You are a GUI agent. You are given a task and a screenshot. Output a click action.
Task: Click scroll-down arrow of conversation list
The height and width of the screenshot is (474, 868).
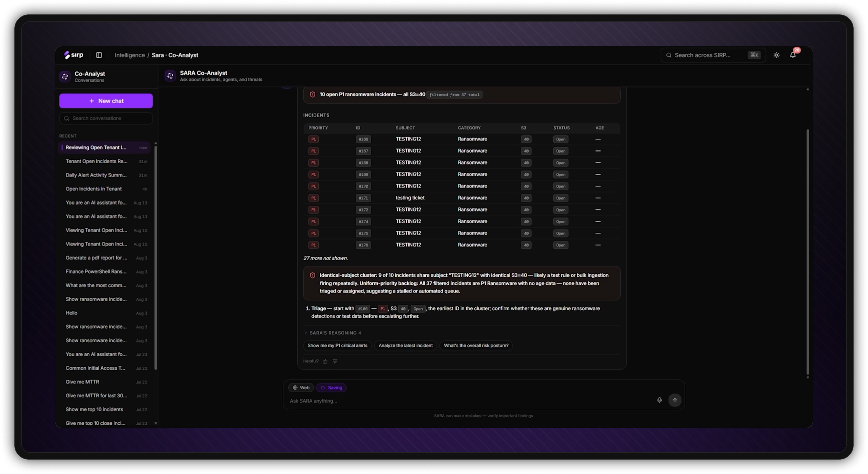(x=156, y=423)
